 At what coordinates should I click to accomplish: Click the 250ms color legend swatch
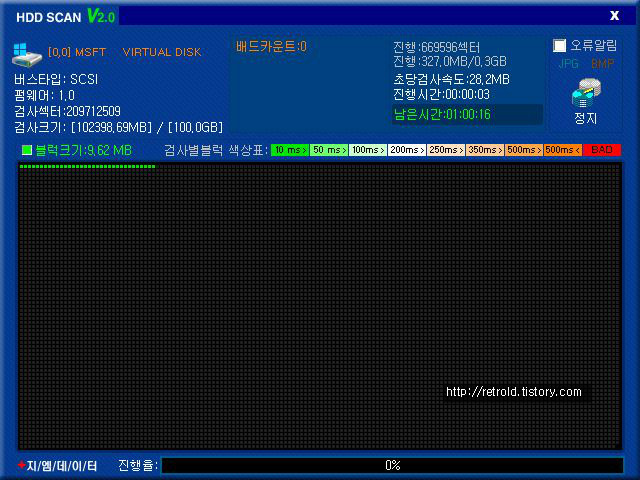[446, 150]
